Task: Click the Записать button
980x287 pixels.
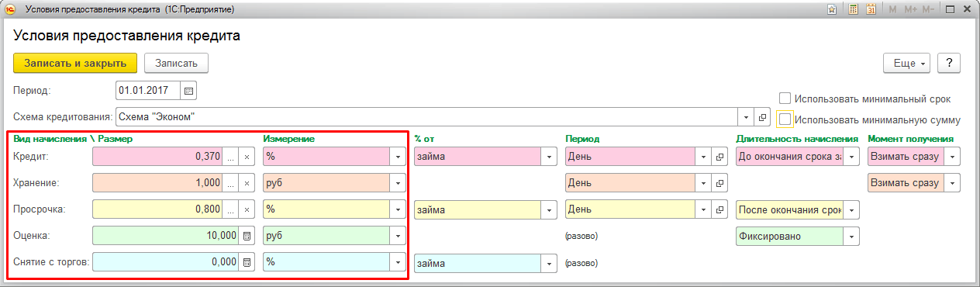Action: click(x=176, y=63)
